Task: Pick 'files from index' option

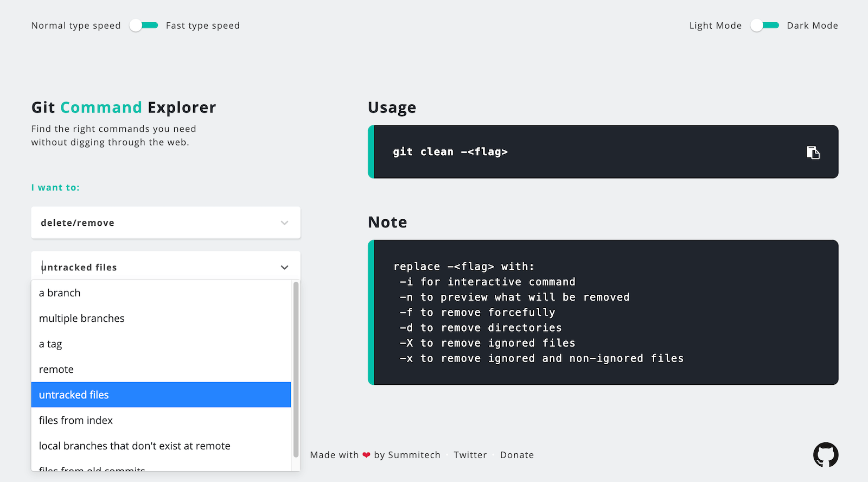Action: [x=161, y=420]
